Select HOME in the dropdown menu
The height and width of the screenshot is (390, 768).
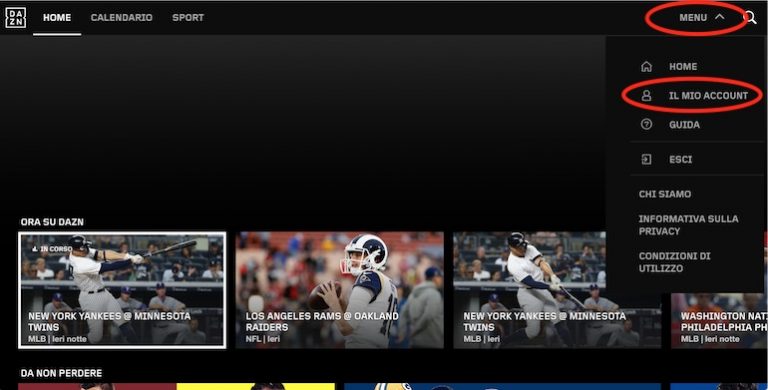click(x=683, y=66)
